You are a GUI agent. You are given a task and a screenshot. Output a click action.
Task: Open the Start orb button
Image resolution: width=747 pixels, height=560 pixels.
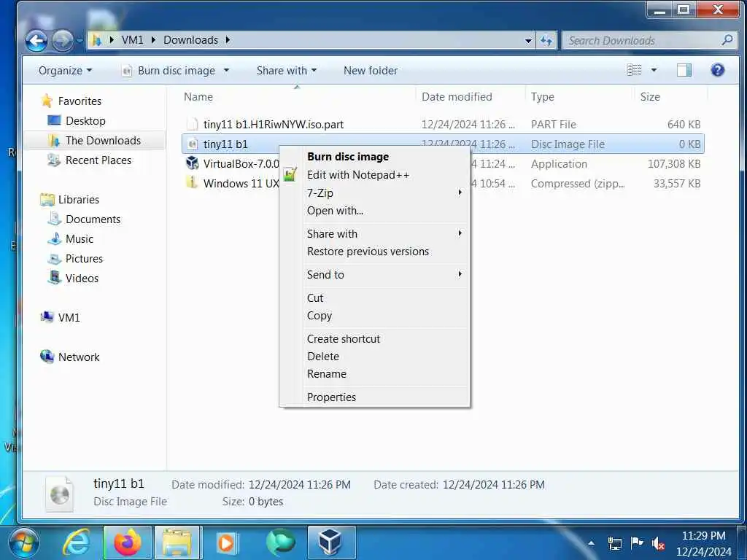tap(24, 542)
